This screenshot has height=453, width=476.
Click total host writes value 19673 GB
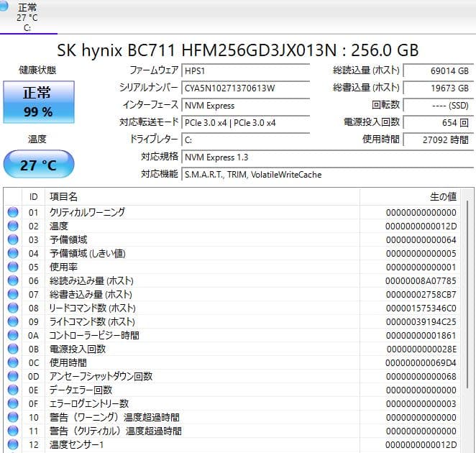click(x=438, y=88)
